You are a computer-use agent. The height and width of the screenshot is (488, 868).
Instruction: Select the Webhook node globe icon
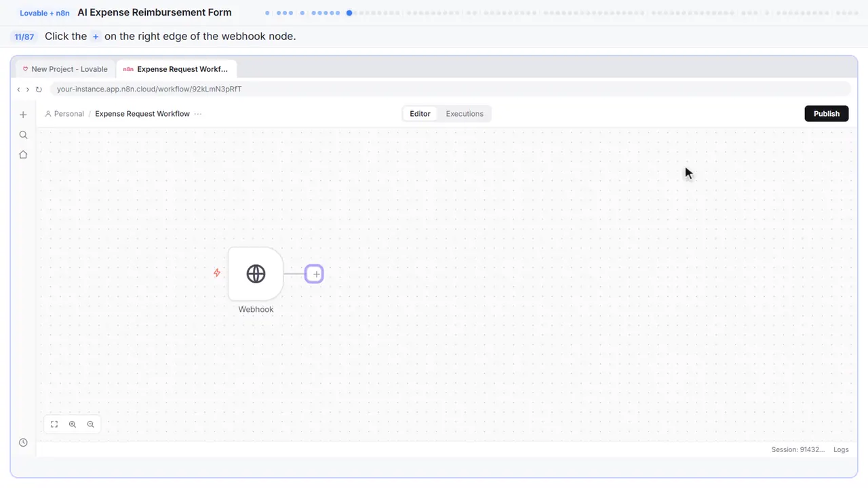click(x=256, y=274)
